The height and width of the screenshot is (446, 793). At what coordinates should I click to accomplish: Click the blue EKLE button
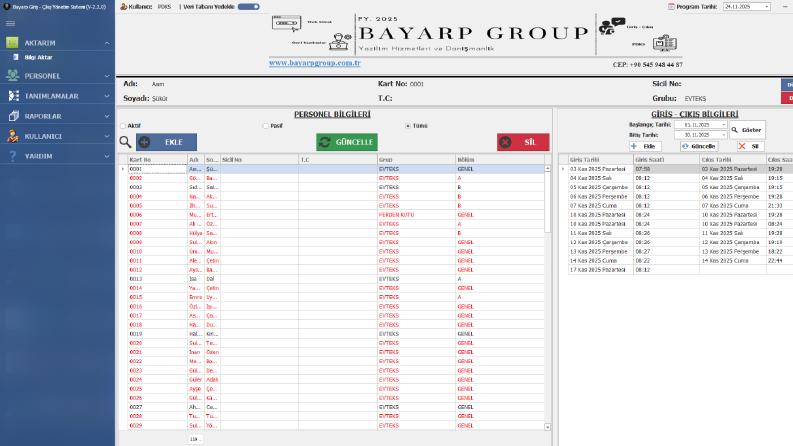[x=166, y=142]
